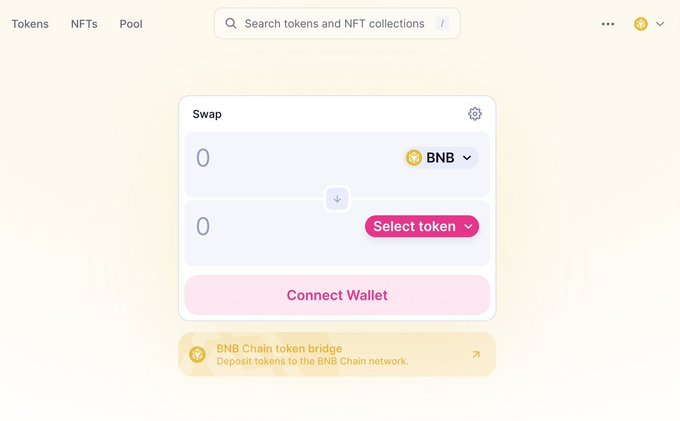
Task: Go to the Tokens tab
Action: 30,24
